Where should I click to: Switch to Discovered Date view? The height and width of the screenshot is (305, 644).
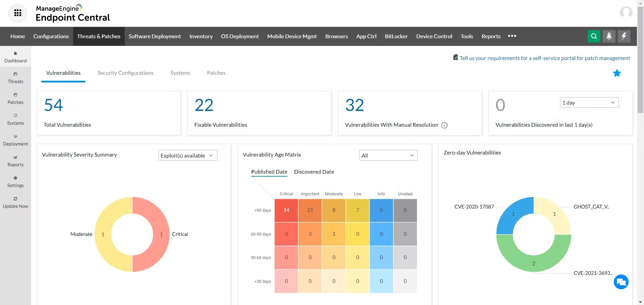(x=314, y=172)
